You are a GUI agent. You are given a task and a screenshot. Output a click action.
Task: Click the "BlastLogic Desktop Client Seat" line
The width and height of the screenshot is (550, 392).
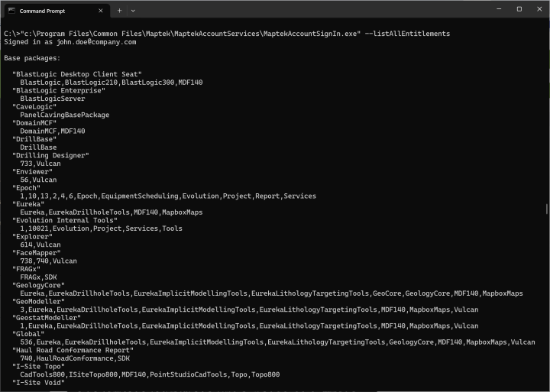(77, 74)
